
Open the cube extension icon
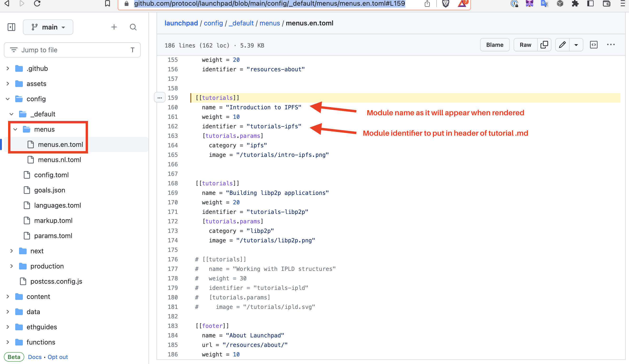coord(560,4)
